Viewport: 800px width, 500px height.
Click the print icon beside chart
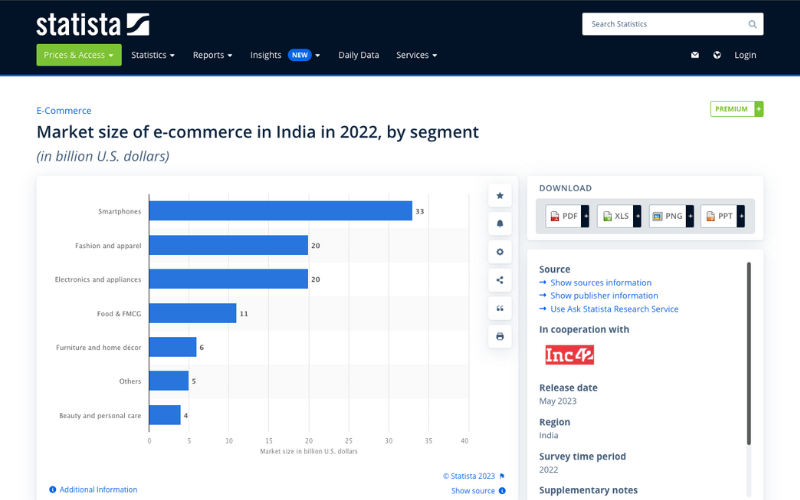point(500,336)
